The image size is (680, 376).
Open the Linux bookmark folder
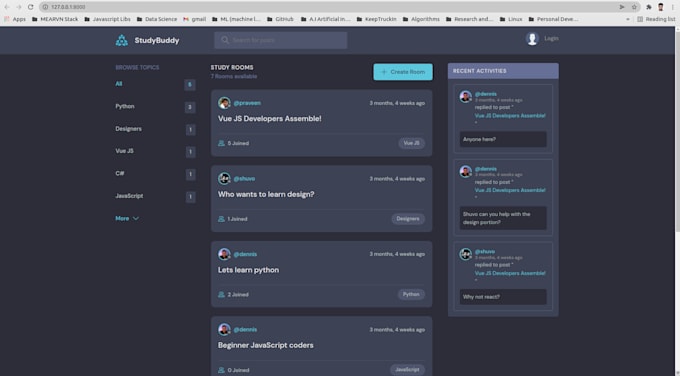click(x=511, y=19)
